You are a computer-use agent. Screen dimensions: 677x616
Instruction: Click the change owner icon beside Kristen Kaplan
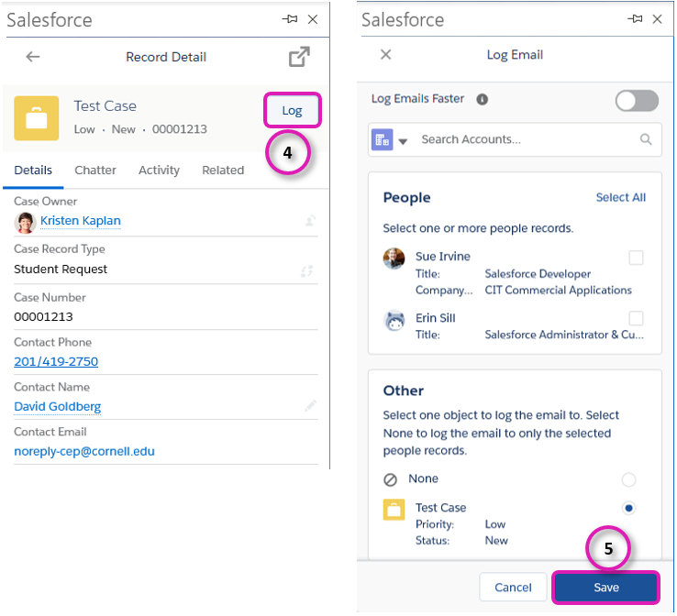[310, 220]
